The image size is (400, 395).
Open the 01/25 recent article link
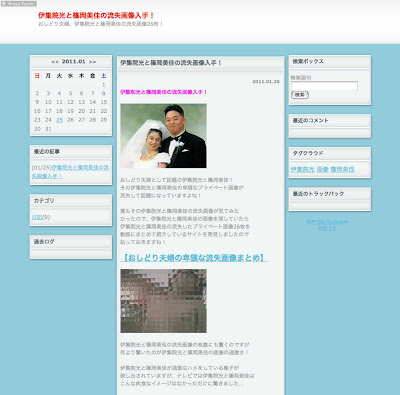tap(70, 172)
